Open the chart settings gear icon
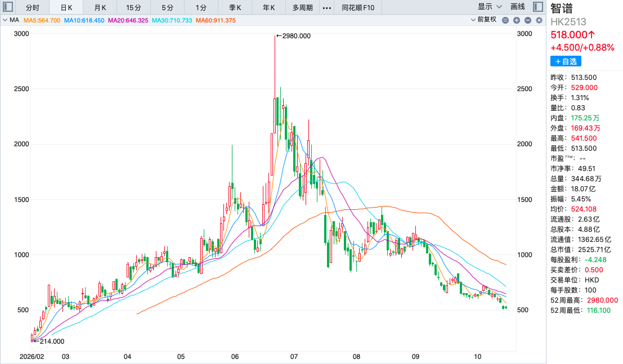The width and height of the screenshot is (623, 364). [x=539, y=20]
